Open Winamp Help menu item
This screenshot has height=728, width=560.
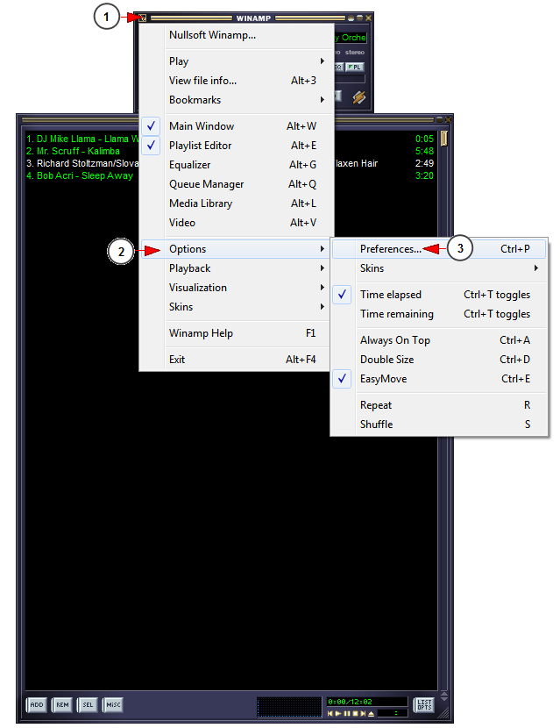[236, 333]
